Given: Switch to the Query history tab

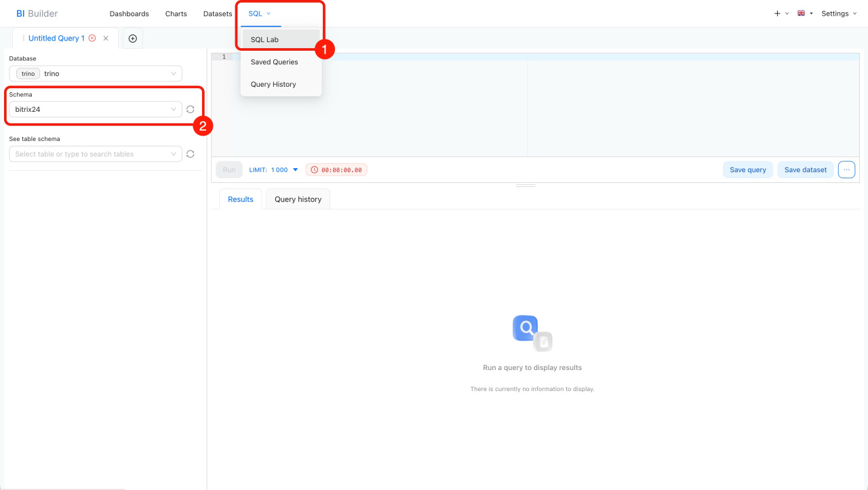Looking at the screenshot, I should point(298,199).
